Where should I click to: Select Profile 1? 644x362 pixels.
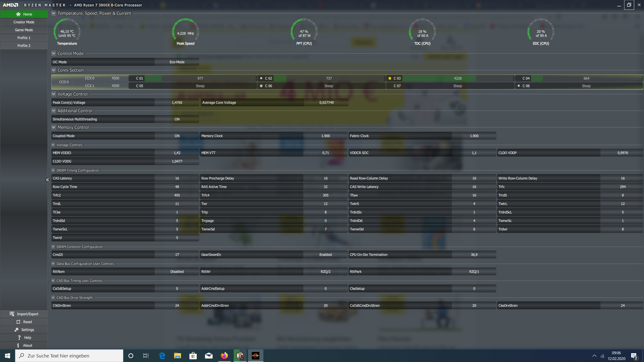point(24,38)
